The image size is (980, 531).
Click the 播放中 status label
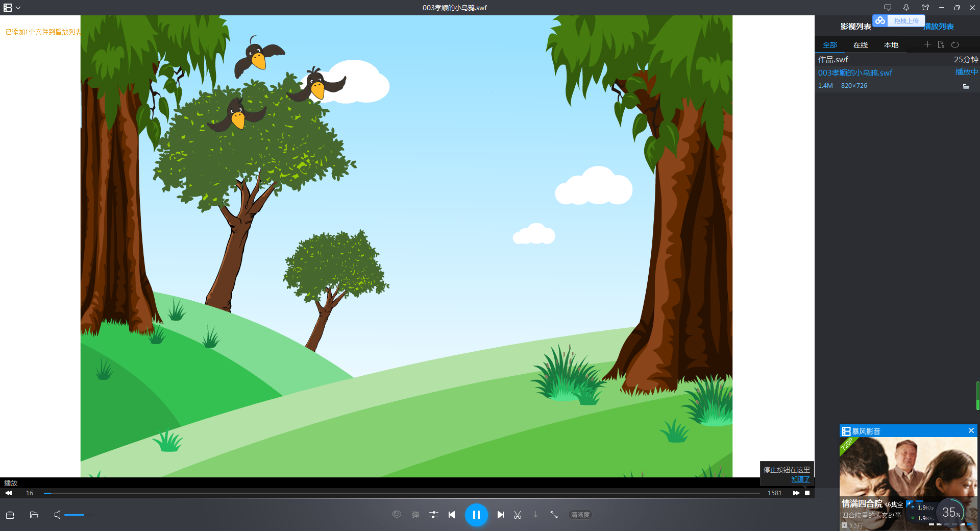coord(967,72)
